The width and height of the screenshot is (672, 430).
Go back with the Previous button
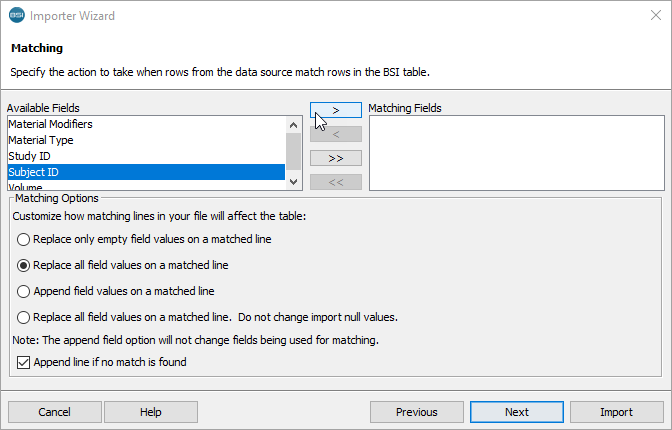[416, 412]
